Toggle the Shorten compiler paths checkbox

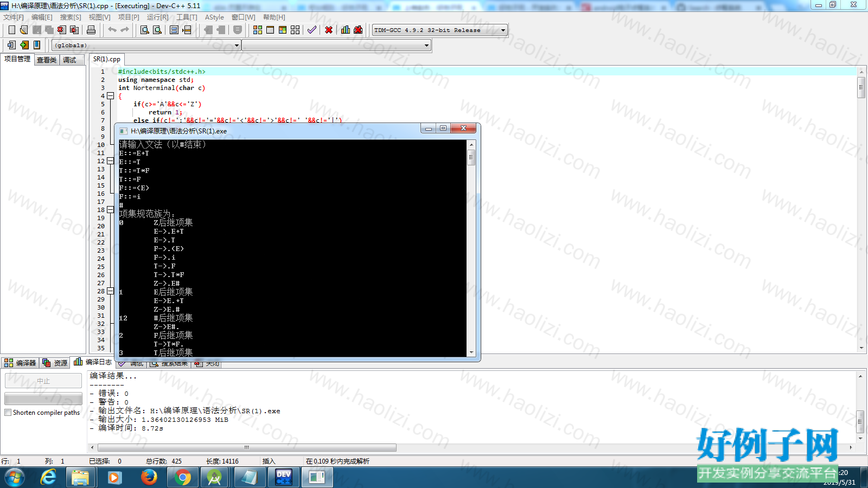click(x=8, y=413)
